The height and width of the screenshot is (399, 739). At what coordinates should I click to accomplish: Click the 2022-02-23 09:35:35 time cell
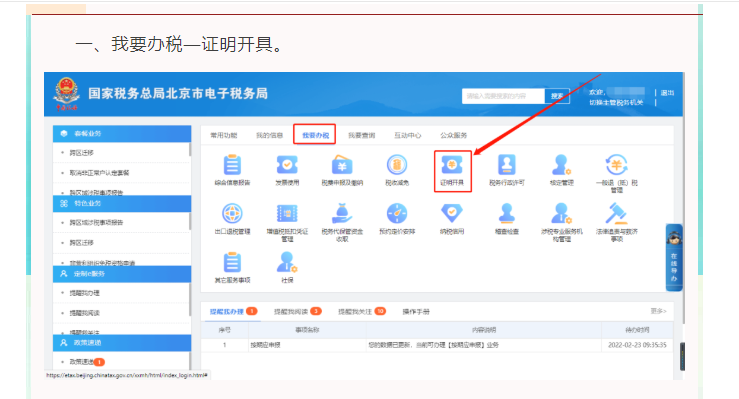(x=637, y=345)
